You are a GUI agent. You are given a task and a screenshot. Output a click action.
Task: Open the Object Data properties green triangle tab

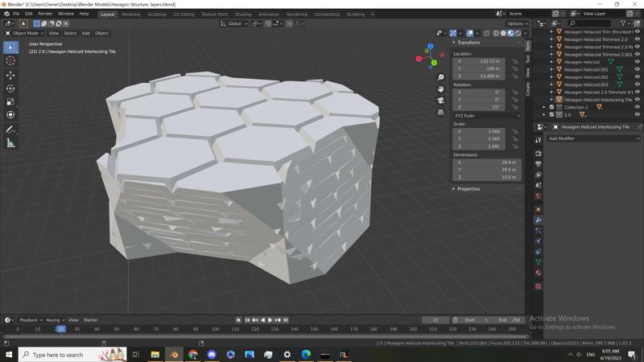click(538, 262)
